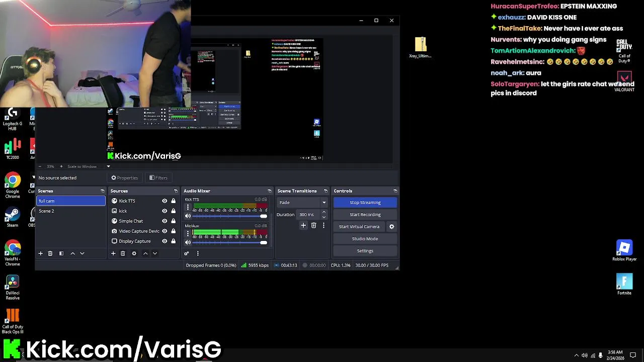Image resolution: width=644 pixels, height=362 pixels.
Task: Remove selected scene using Scenes trash icon
Action: pos(50,253)
